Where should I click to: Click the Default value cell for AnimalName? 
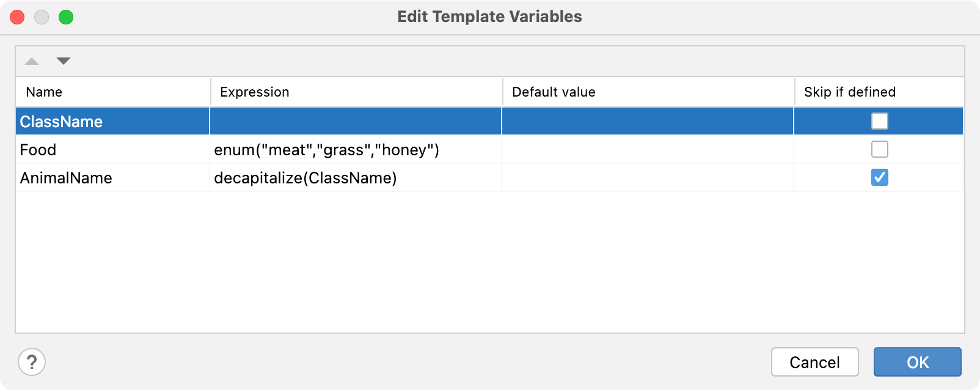click(x=647, y=178)
